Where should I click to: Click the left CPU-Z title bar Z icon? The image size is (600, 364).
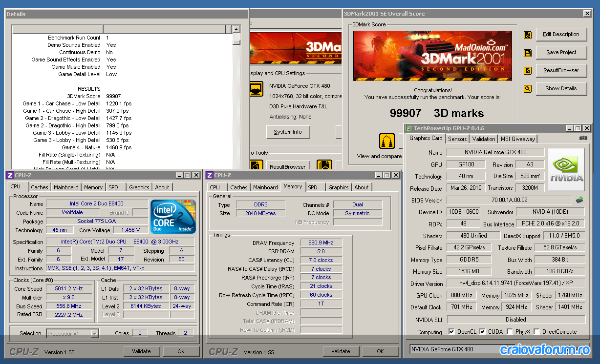tap(10, 175)
